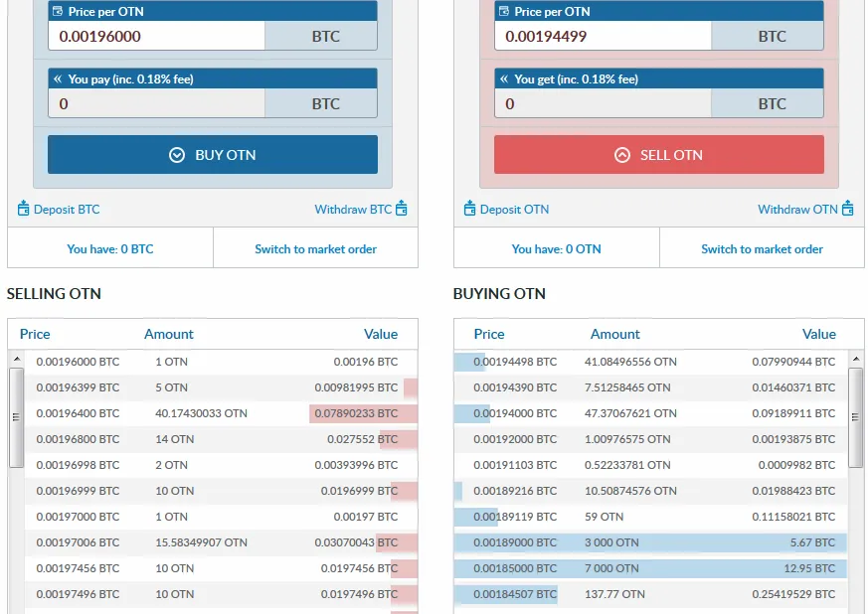868x614 pixels.
Task: Select sell order at 0.00197456 BTC
Action: point(221,568)
